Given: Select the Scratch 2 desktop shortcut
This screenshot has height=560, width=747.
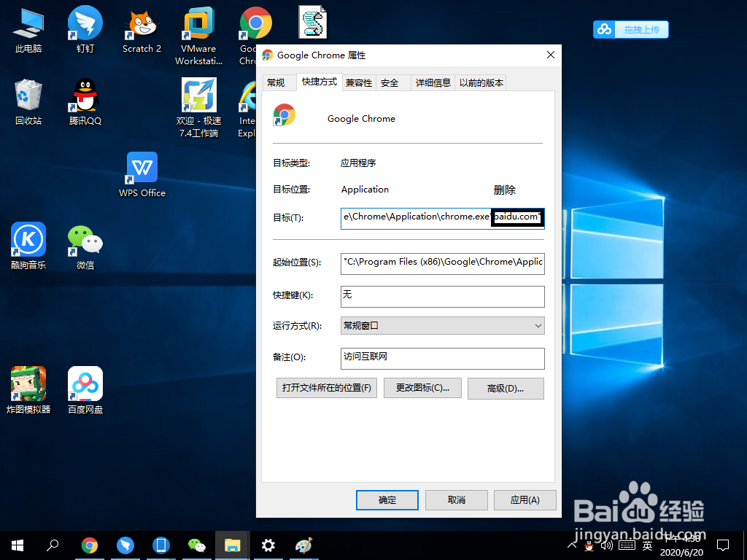Looking at the screenshot, I should tap(142, 31).
